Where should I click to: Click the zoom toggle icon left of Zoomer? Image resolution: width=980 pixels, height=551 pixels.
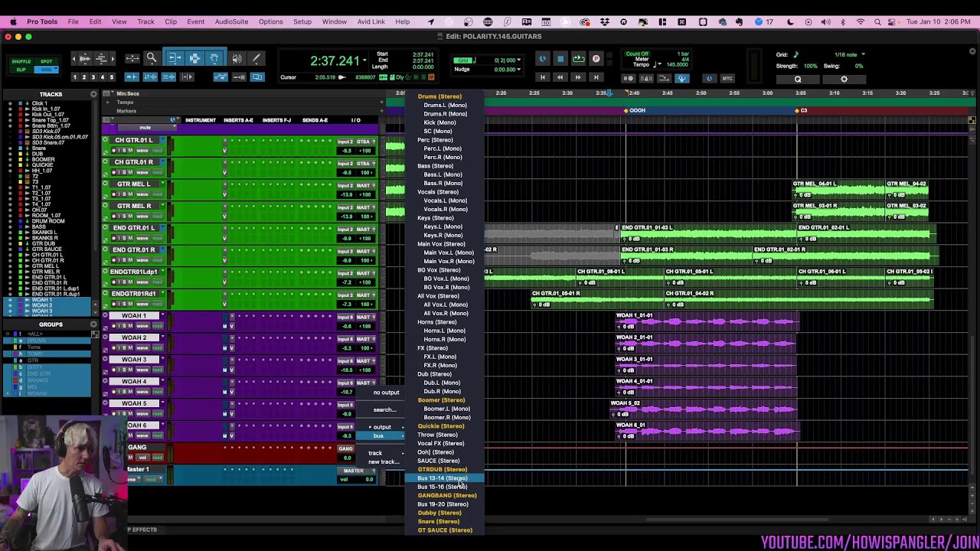(x=132, y=58)
